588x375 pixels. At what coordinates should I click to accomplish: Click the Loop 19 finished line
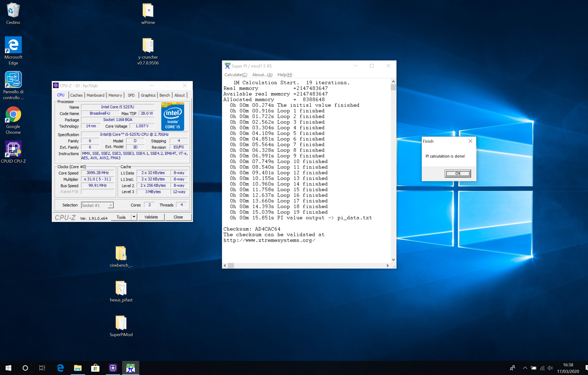(279, 212)
